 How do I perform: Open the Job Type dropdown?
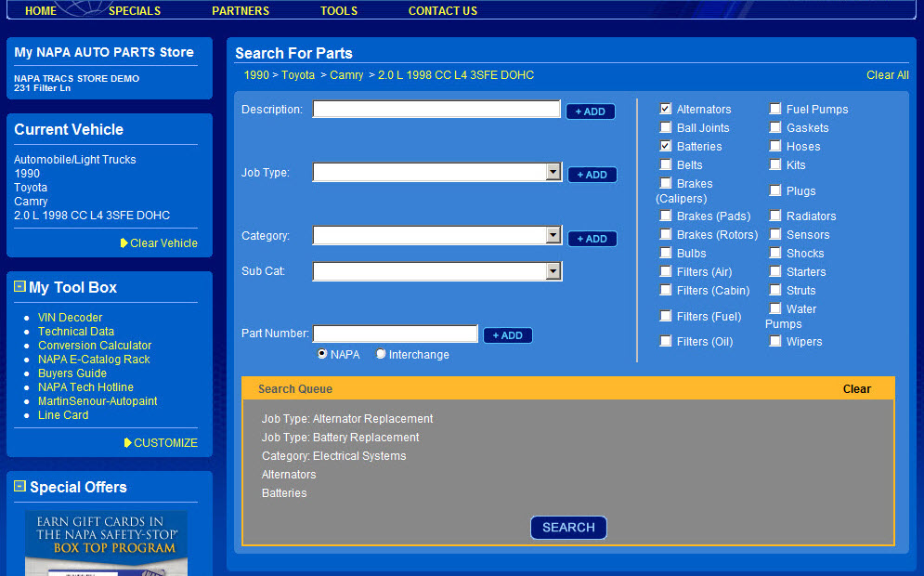tap(553, 173)
